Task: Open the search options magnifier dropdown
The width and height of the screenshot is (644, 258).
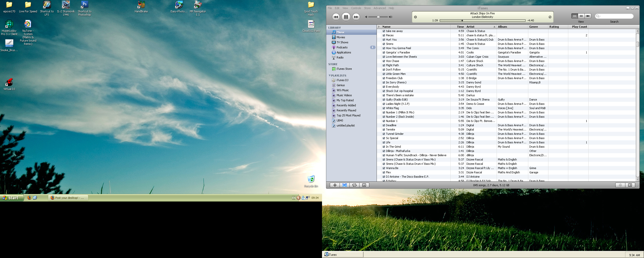Action: (598, 16)
